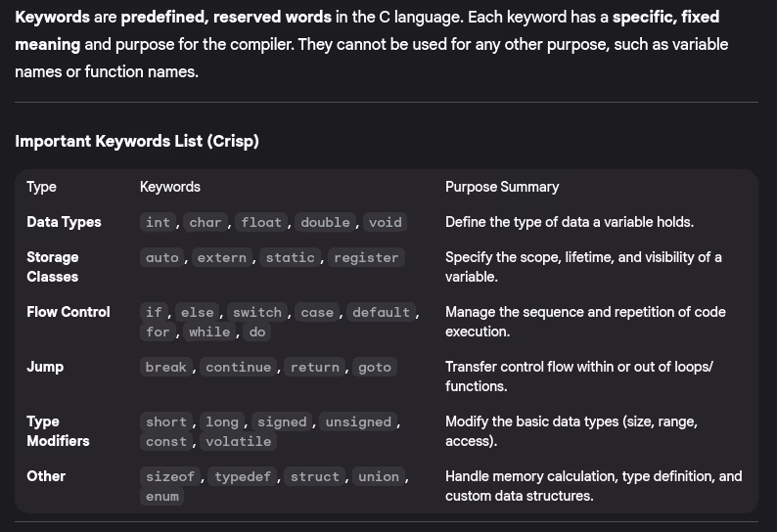This screenshot has height=532, width=777.
Task: Select the 'volatile' keyword chip
Action: click(238, 441)
